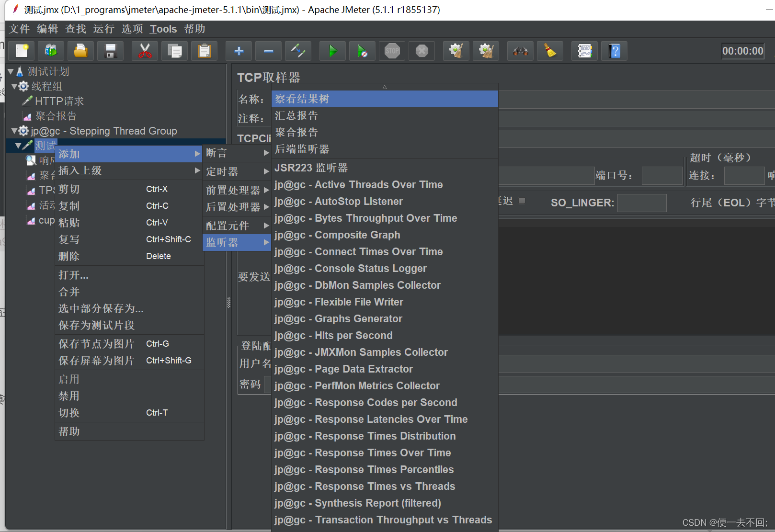Screen dimensions: 775x532
Task: Click the Expand all plus icon
Action: (239, 51)
